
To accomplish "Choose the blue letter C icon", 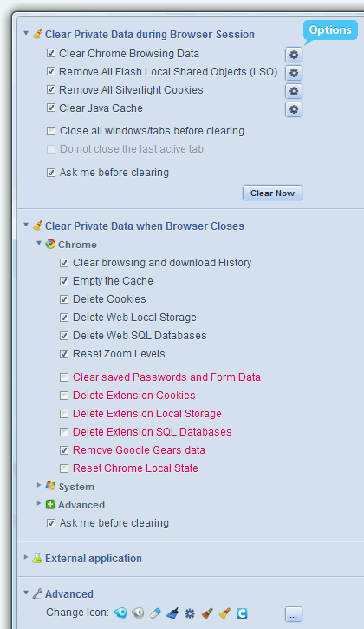I will click(x=242, y=613).
